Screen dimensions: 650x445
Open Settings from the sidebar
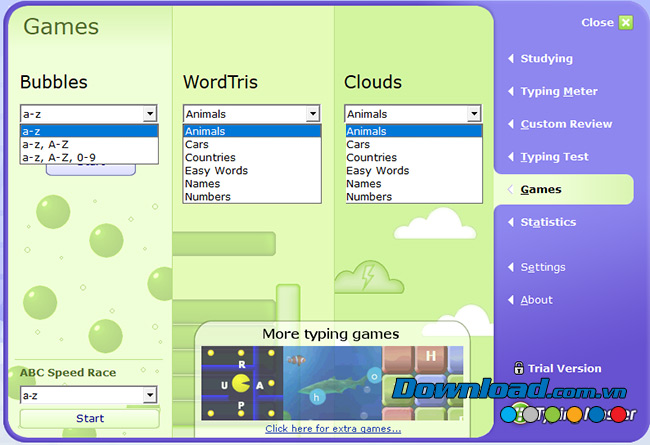tap(543, 267)
